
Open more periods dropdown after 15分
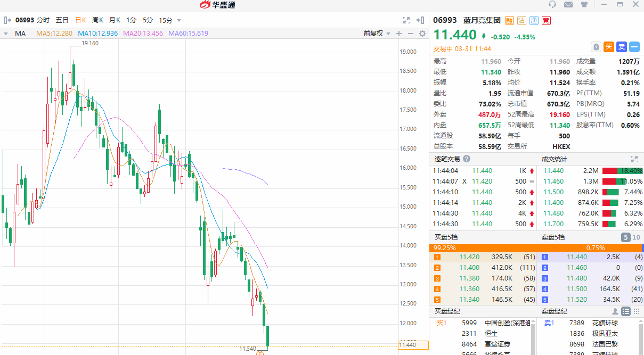(x=179, y=21)
